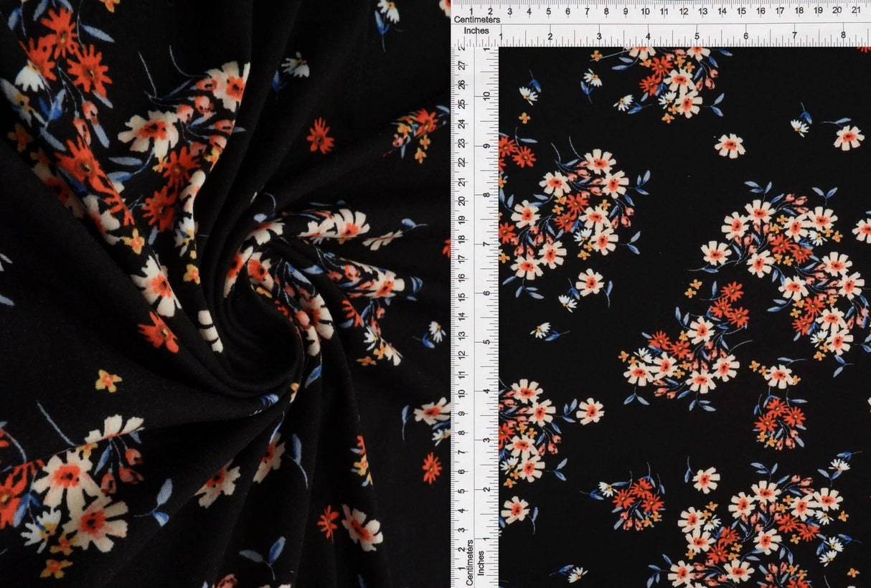
Task: Click the 'Centimeters' label on the horizontal ruler
Action: (476, 20)
